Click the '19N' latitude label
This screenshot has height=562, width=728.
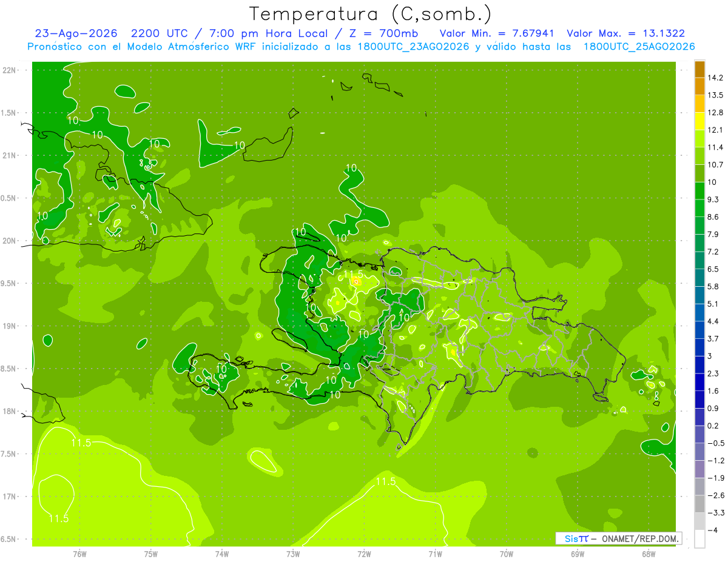pos(10,326)
